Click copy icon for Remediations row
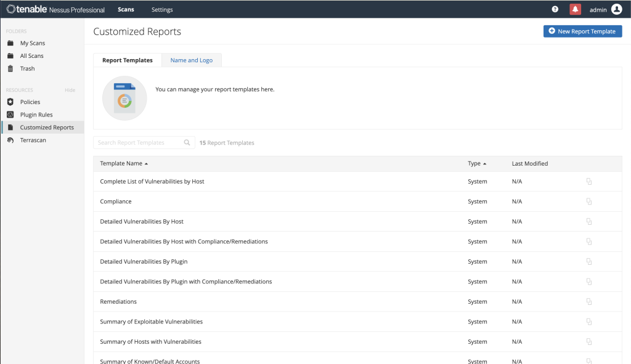631x364 pixels. coord(589,302)
